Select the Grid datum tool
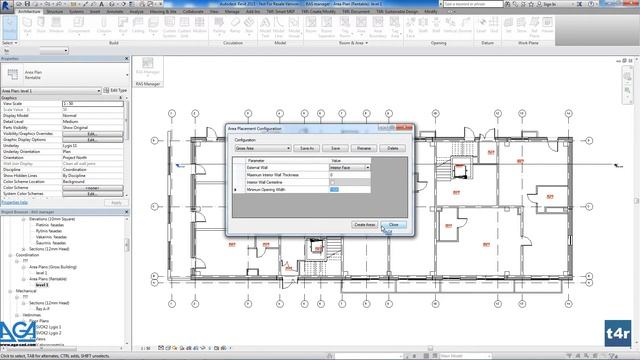The image size is (640, 360). (494, 25)
